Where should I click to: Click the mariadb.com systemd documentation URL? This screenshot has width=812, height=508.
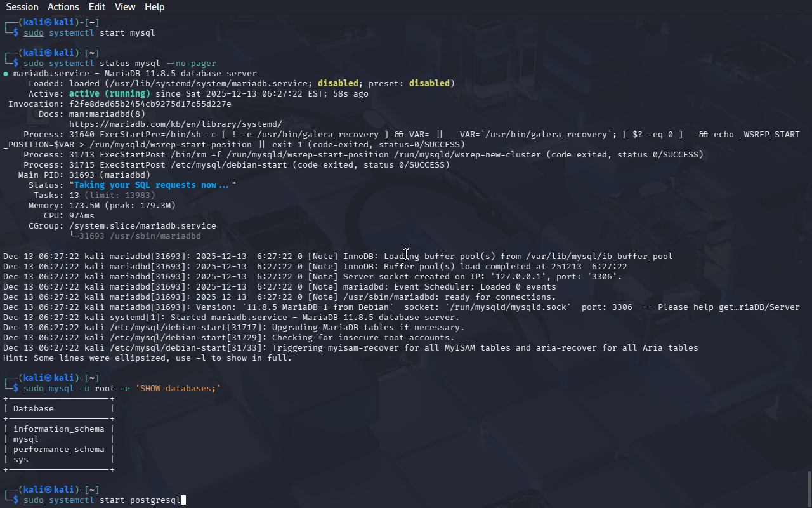(175, 124)
